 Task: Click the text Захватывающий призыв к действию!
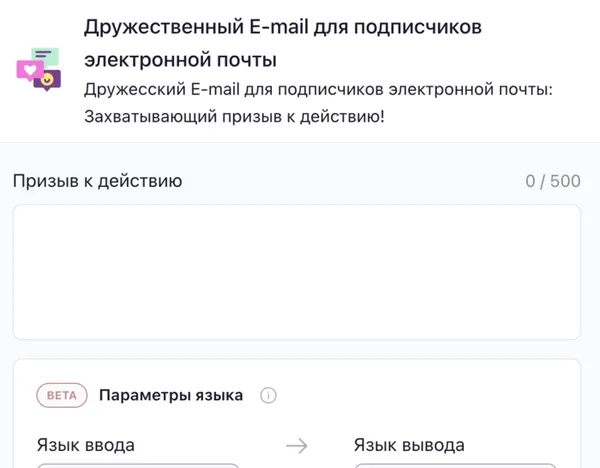click(x=234, y=117)
